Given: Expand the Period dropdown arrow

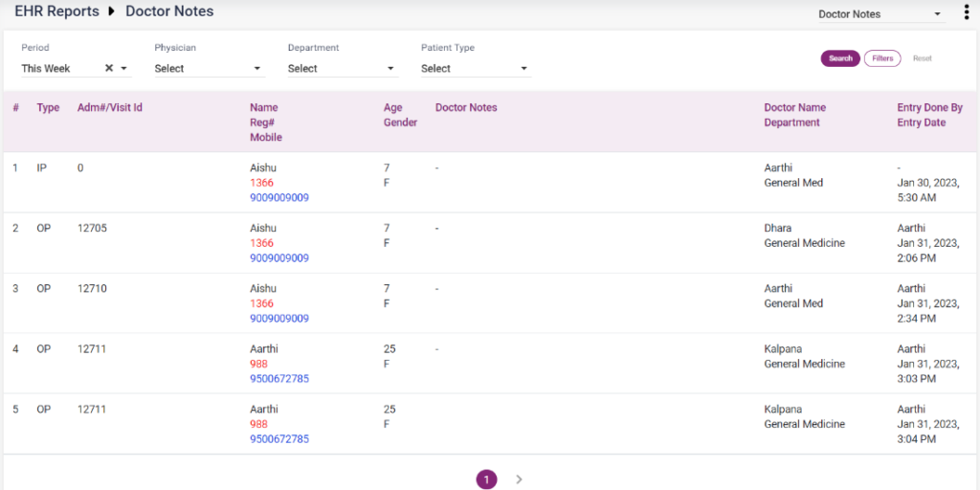Looking at the screenshot, I should coord(124,69).
